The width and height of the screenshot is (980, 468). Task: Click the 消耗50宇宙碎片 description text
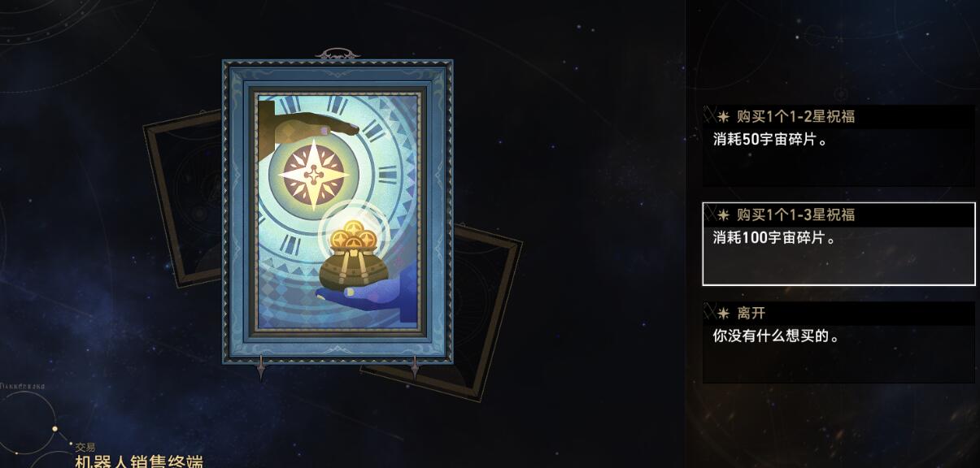point(770,139)
